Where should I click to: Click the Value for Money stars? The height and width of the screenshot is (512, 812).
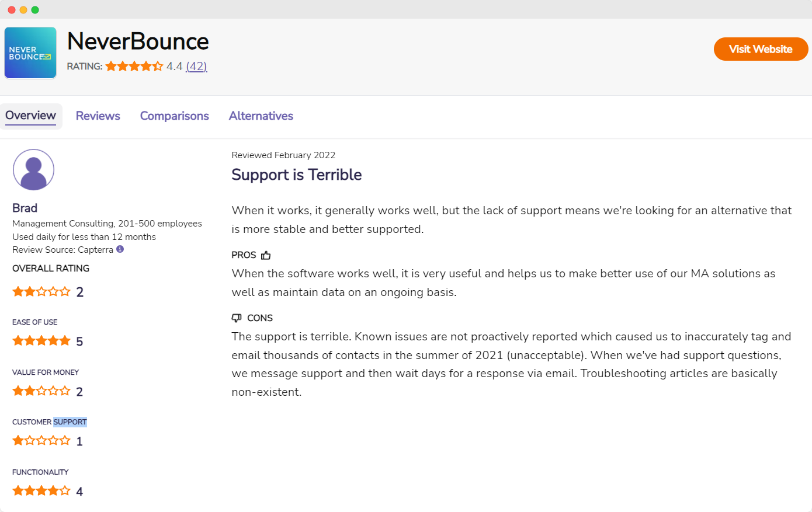41,391
